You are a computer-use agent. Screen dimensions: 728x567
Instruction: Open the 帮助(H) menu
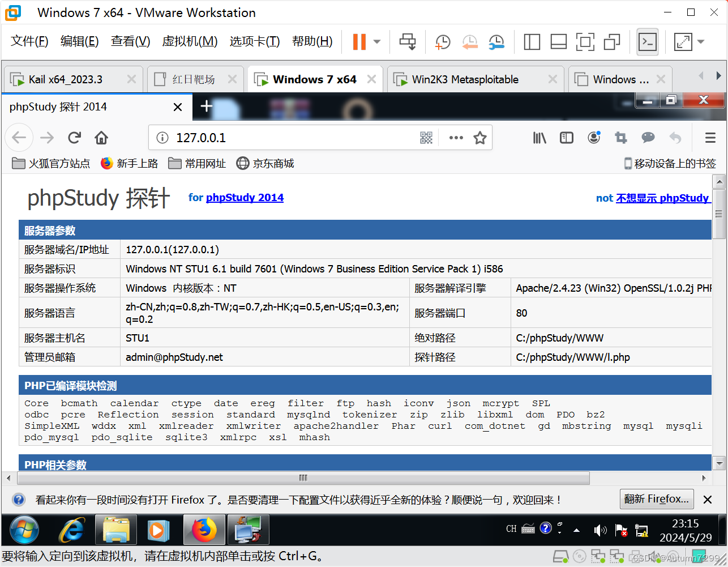312,41
